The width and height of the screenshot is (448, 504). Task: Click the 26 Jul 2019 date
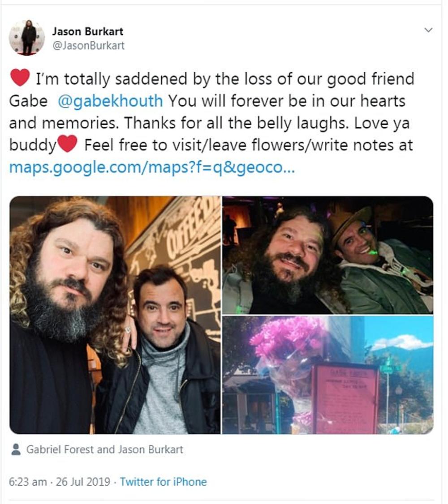pyautogui.click(x=83, y=482)
